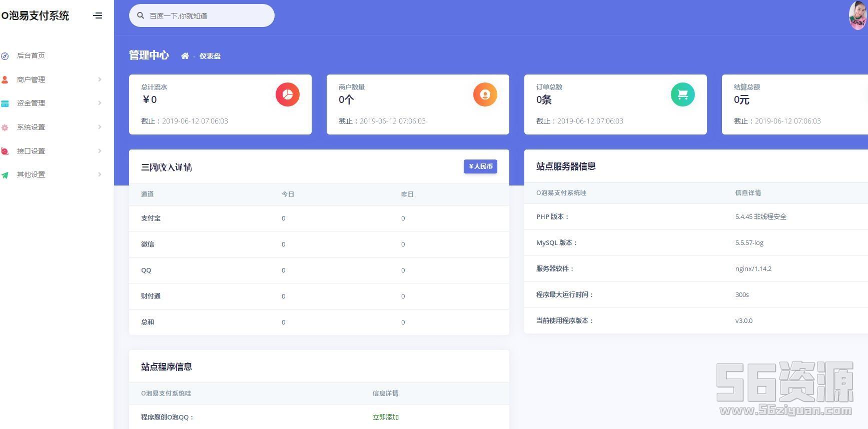This screenshot has height=429, width=868.
Task: Expand the 商户管理 submenu arrow
Action: pos(100,79)
